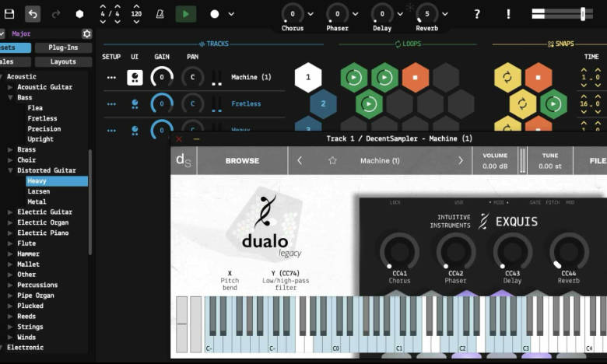Open the dropdown arrow beside Chorus knob
Image resolution: width=607 pixels, height=364 pixels.
[x=311, y=14]
